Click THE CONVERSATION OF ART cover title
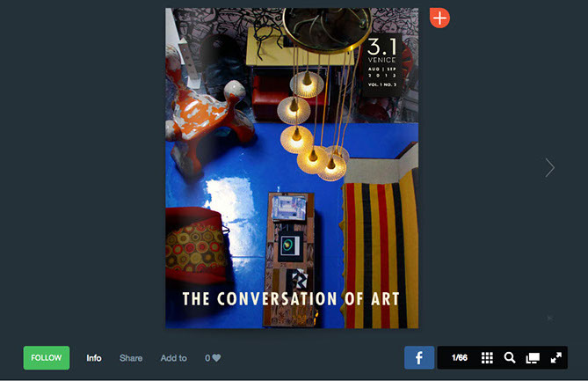This screenshot has width=588, height=381. [x=291, y=299]
